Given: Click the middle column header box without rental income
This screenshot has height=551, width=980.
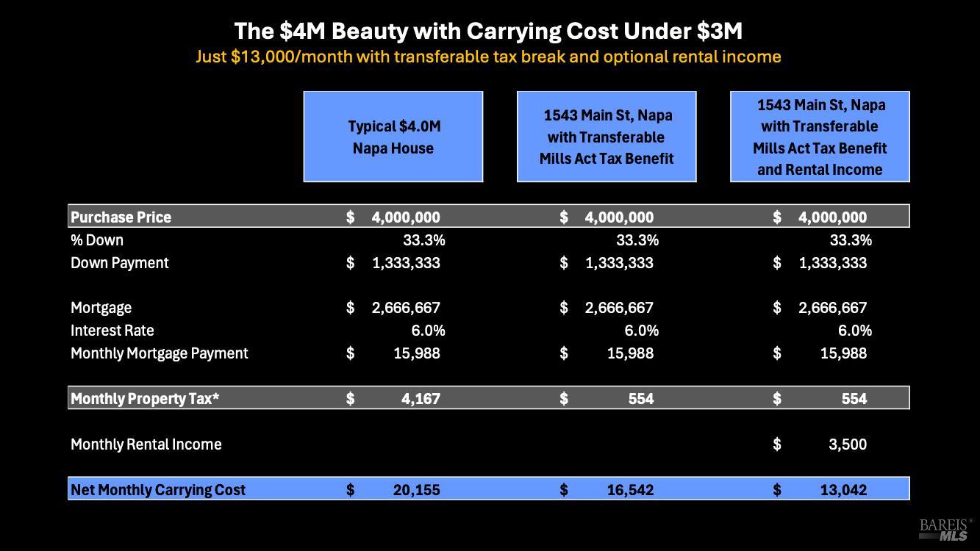Looking at the screenshot, I should click(x=607, y=137).
